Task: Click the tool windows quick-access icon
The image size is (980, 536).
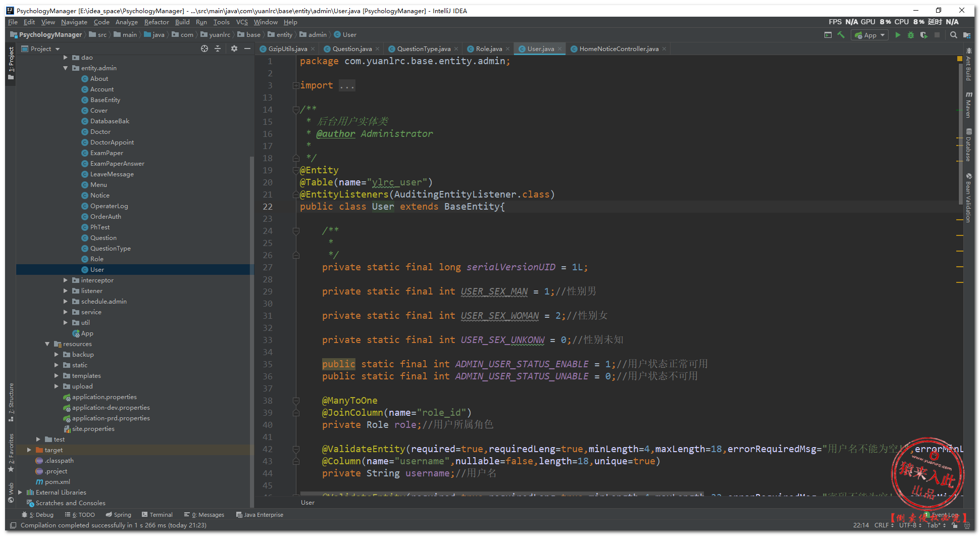Action: [x=13, y=525]
